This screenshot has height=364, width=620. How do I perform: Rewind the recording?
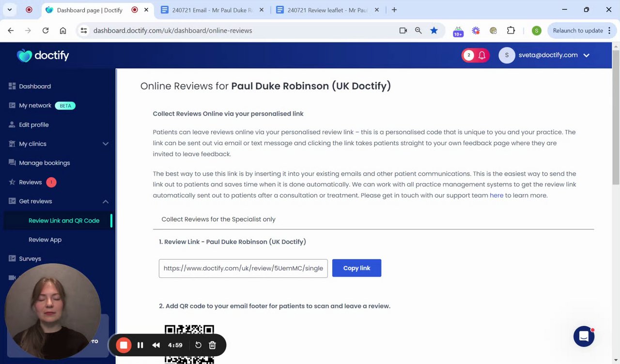(156, 345)
